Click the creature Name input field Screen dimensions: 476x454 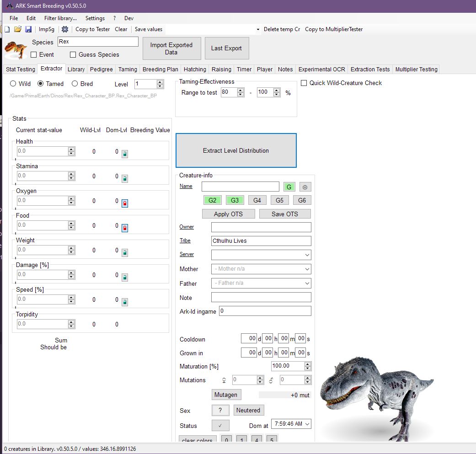pos(241,187)
